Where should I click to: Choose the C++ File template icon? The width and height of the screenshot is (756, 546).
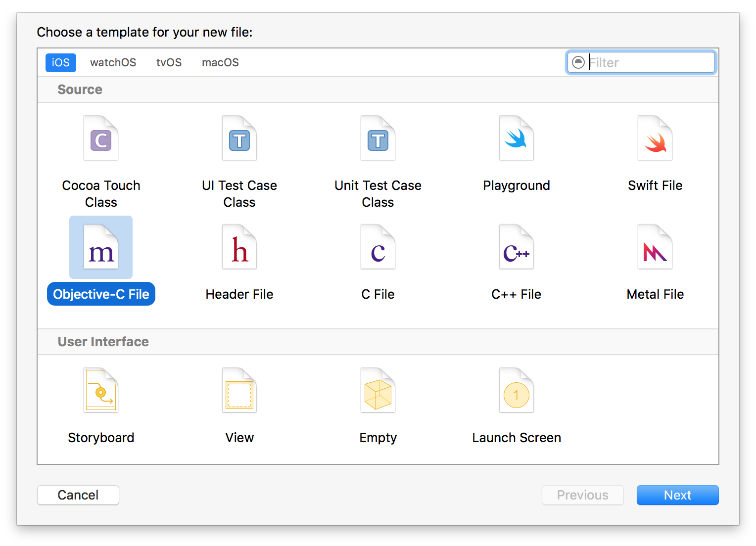(517, 247)
